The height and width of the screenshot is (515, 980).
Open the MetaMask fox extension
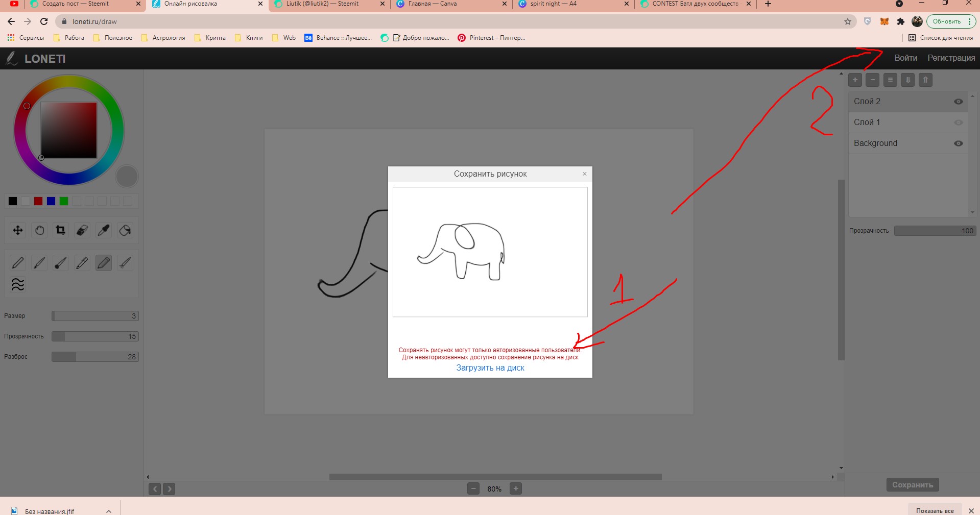click(884, 21)
